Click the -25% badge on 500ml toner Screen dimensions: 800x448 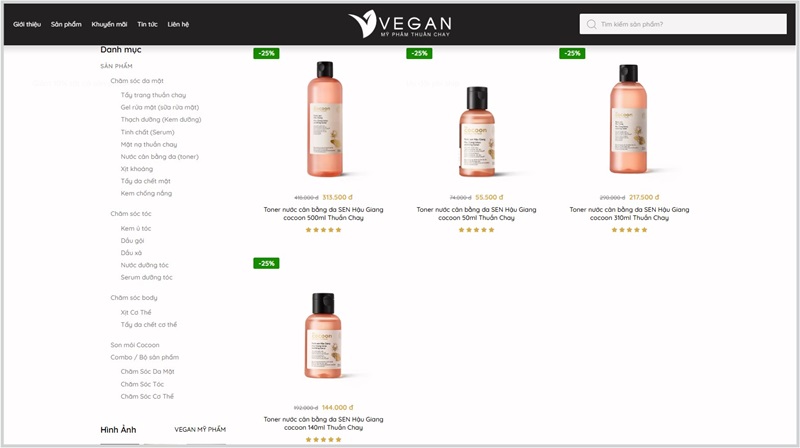pos(266,53)
